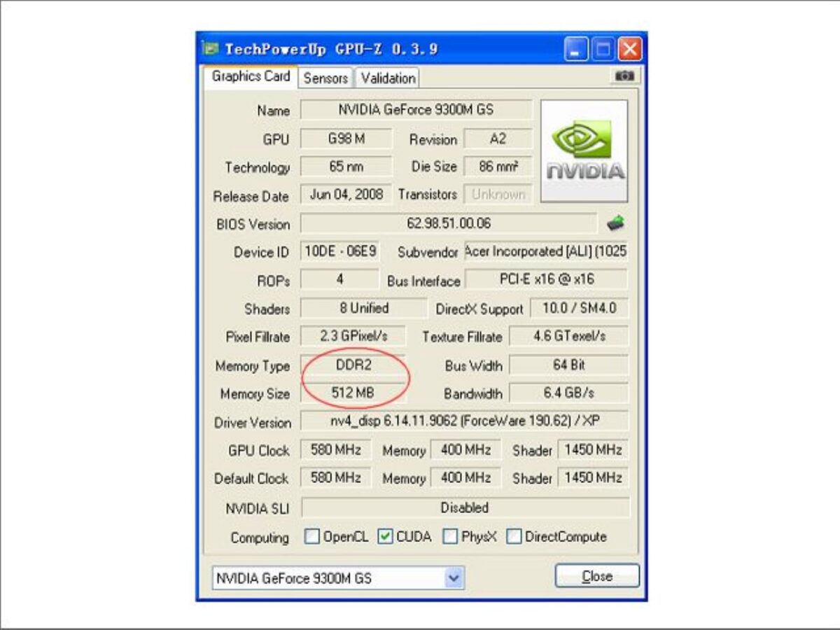Switch to the Sensors tab
Viewport: 840px width, 630px height.
(x=325, y=78)
